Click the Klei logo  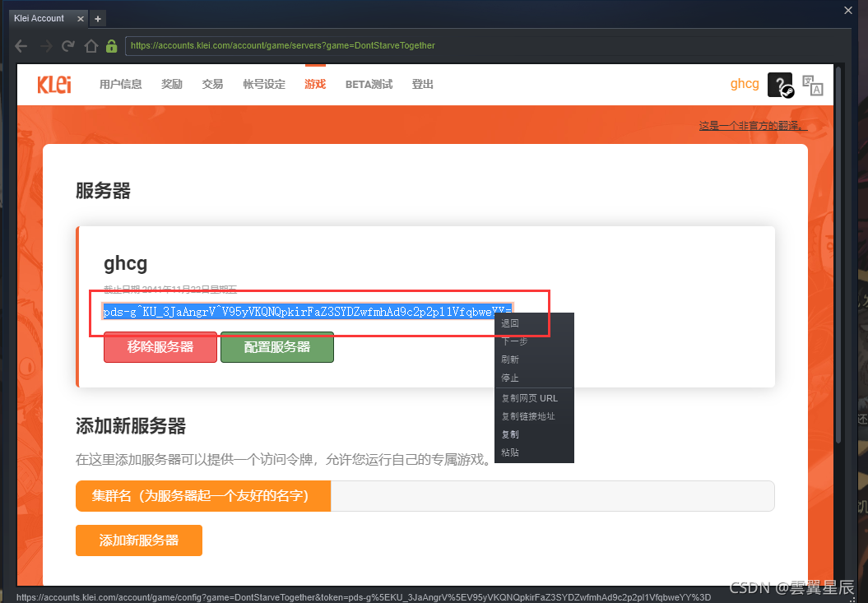(x=54, y=85)
